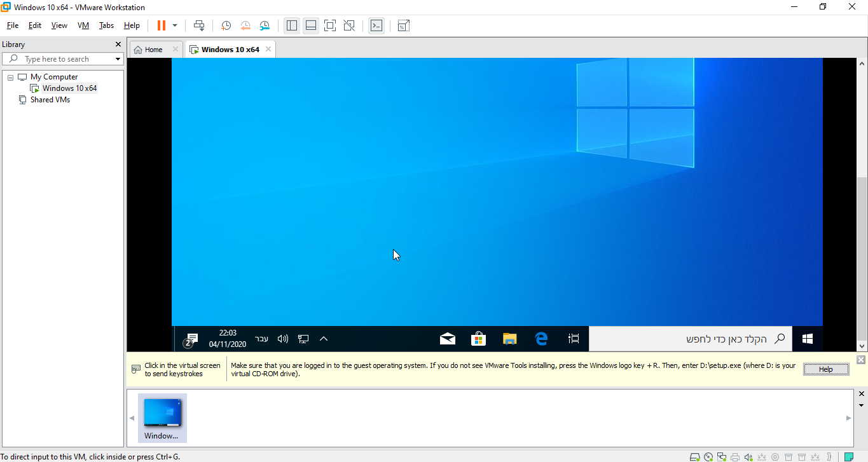
Task: Click the CD/DVD drive status bar icon
Action: coord(708,457)
